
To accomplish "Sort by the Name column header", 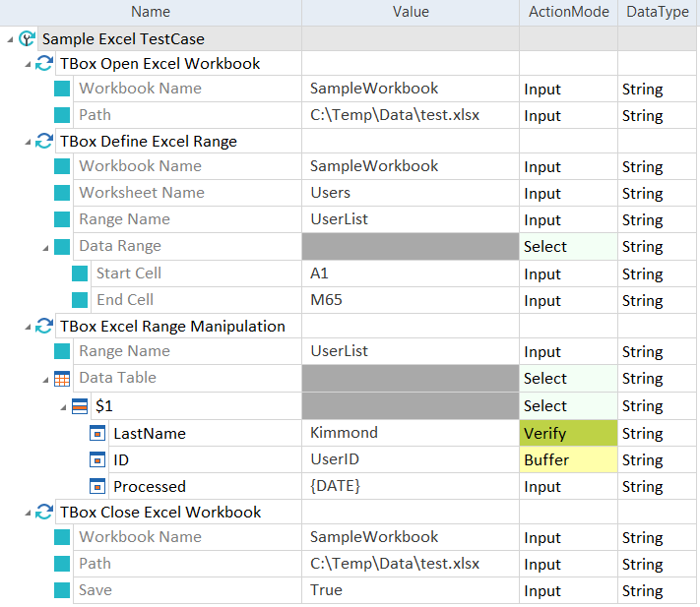I will click(151, 12).
